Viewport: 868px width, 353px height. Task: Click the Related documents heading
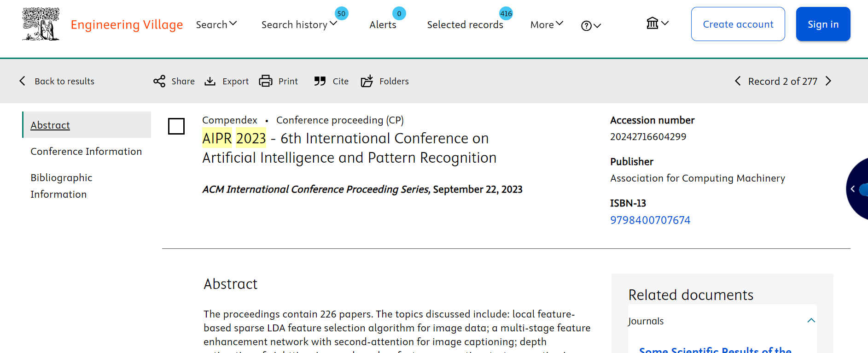pyautogui.click(x=691, y=295)
